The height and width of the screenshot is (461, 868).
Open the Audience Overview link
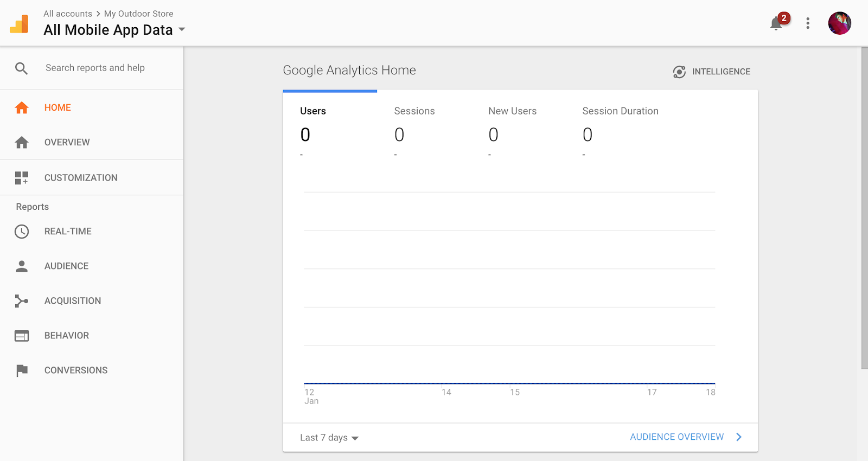pyautogui.click(x=686, y=437)
